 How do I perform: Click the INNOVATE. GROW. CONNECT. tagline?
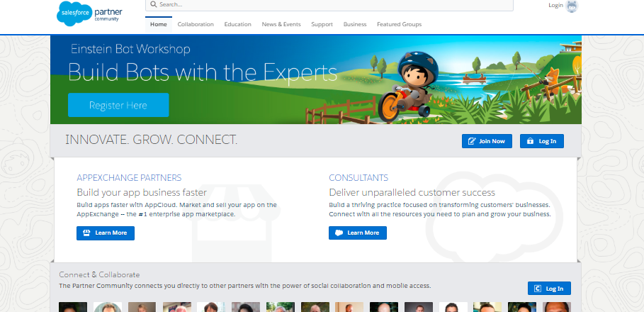(x=152, y=140)
